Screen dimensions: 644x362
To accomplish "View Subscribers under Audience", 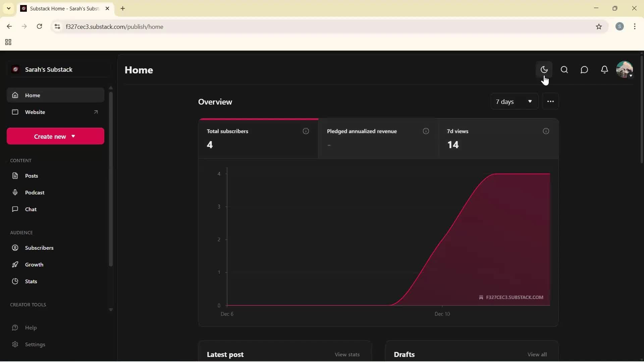I will tap(39, 248).
